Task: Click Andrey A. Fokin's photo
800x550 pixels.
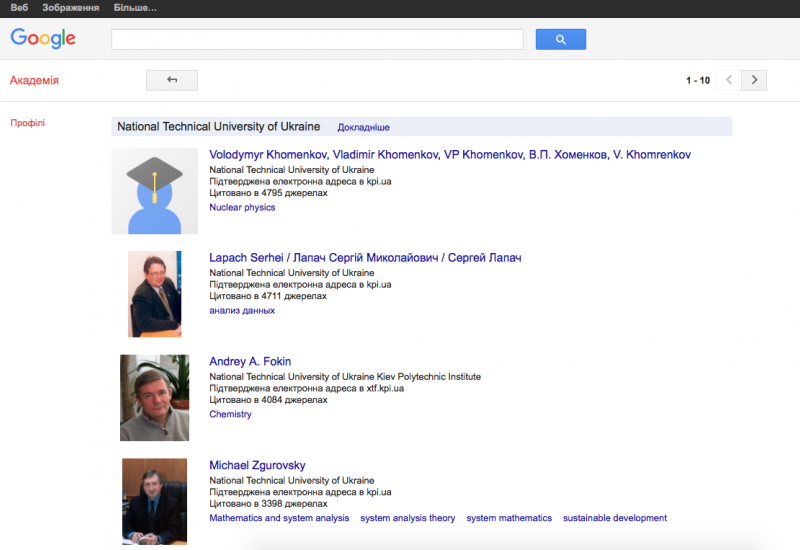Action: coord(155,397)
